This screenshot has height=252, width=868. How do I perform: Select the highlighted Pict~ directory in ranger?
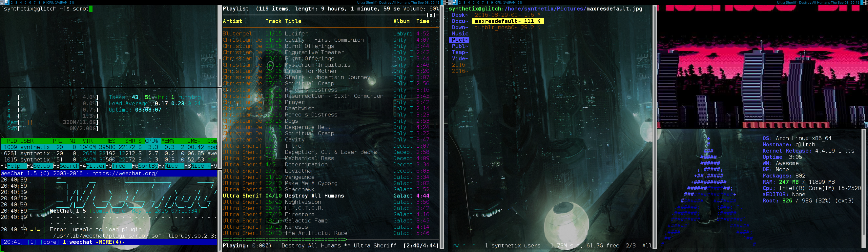click(459, 40)
